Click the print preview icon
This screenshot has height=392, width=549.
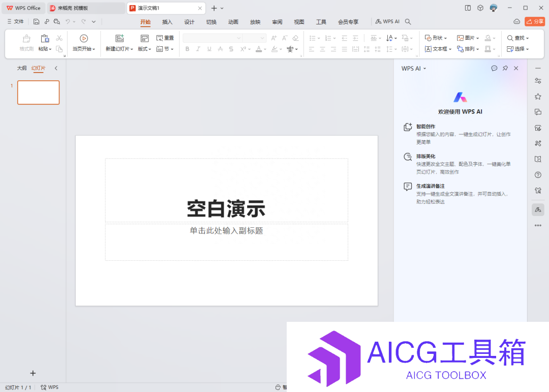point(57,22)
